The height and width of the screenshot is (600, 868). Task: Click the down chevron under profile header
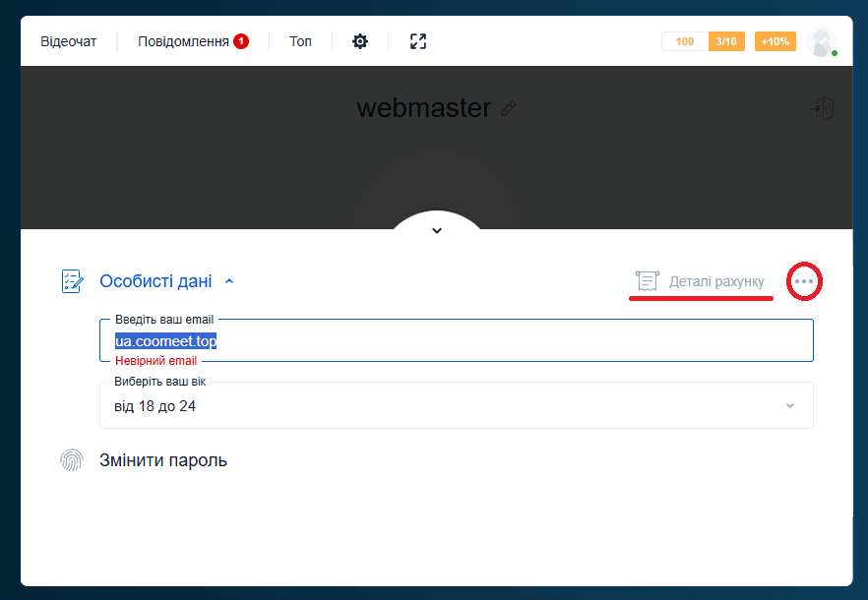pos(437,231)
